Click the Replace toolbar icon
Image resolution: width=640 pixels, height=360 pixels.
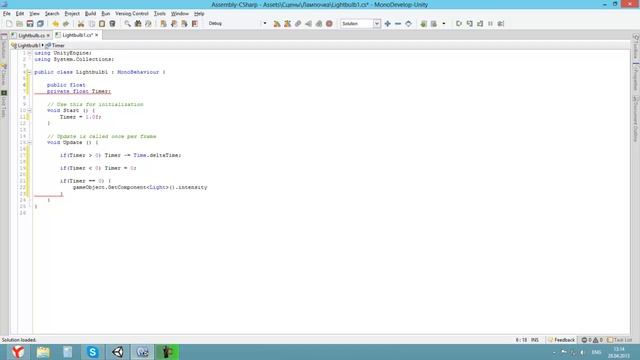click(x=148, y=24)
